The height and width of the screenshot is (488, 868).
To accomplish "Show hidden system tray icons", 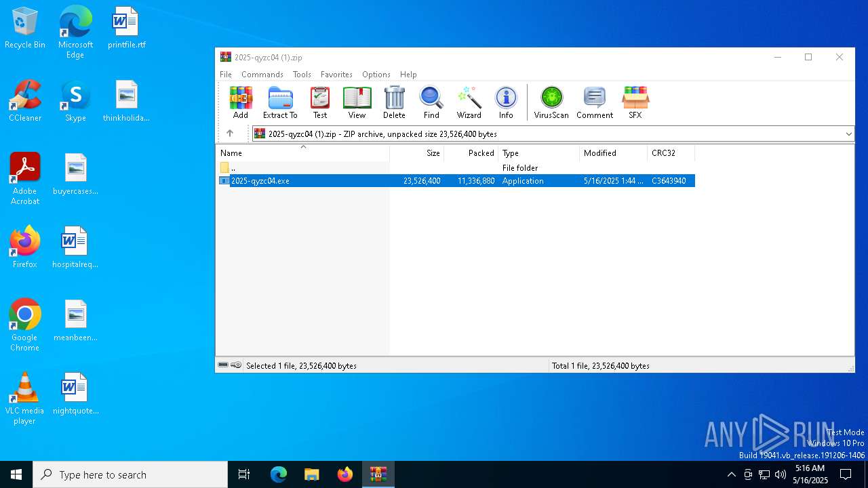I will tap(731, 474).
